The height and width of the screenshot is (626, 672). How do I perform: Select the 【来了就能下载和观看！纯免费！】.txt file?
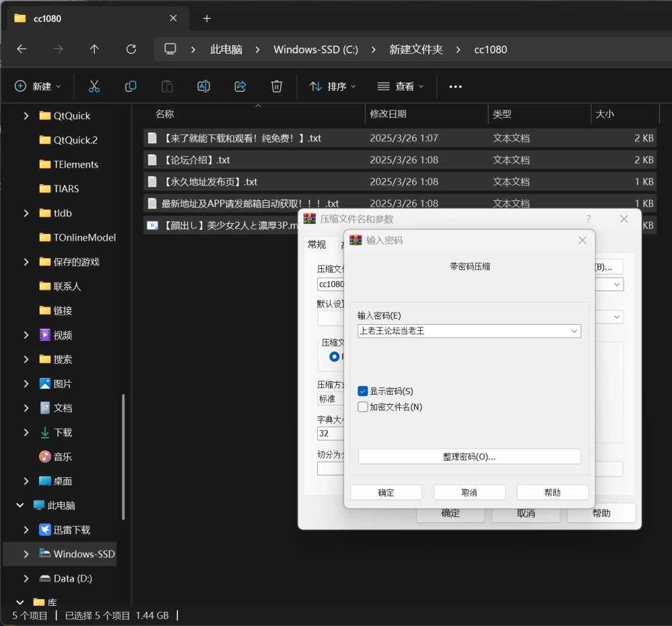point(399,138)
